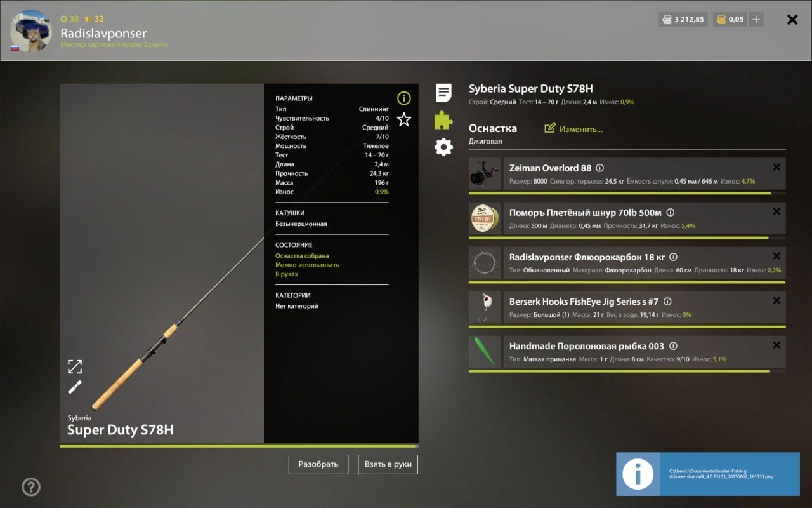
Task: Click the player name Radislavponser
Action: click(x=103, y=33)
